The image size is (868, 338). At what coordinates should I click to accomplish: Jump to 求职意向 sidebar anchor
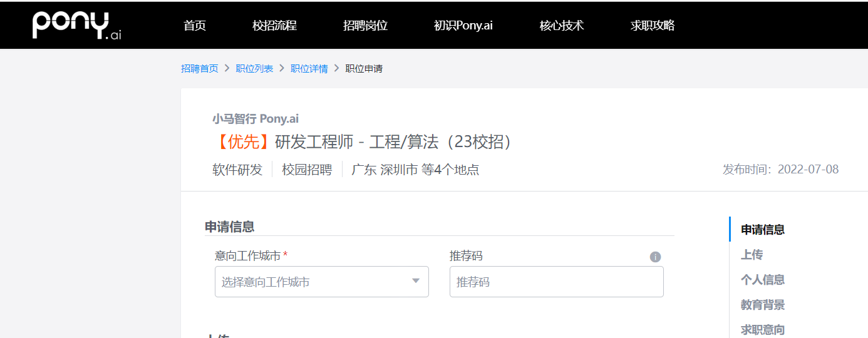click(x=763, y=329)
